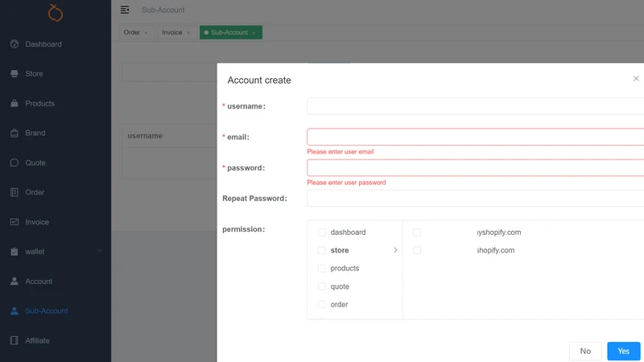Open Invoice from the sidebar menu
This screenshot has width=644, height=362.
[x=37, y=222]
